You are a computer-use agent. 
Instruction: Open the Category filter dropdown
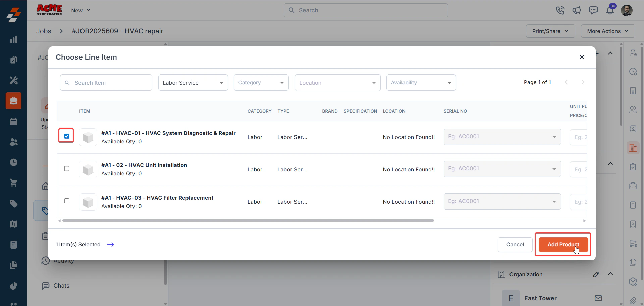pyautogui.click(x=261, y=83)
